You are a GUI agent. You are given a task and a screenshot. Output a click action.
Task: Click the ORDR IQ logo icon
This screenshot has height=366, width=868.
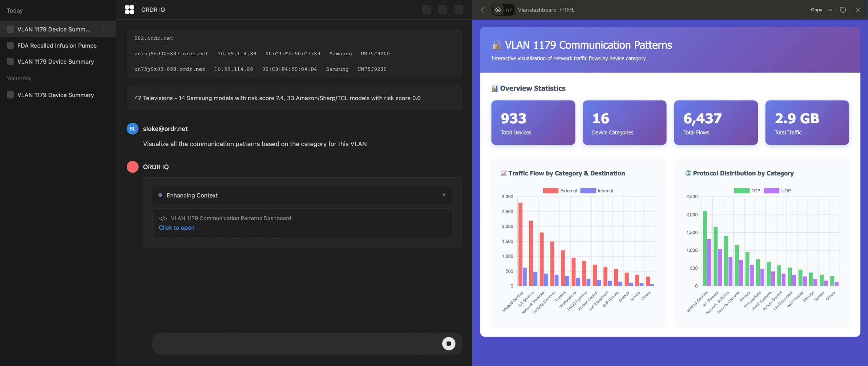click(130, 10)
